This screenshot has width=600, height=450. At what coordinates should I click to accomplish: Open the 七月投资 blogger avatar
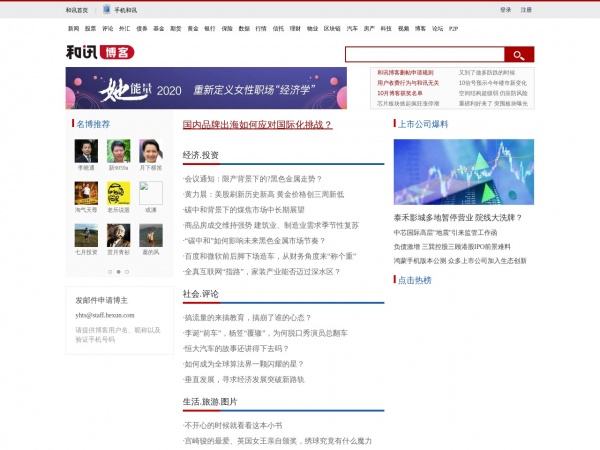(86, 235)
